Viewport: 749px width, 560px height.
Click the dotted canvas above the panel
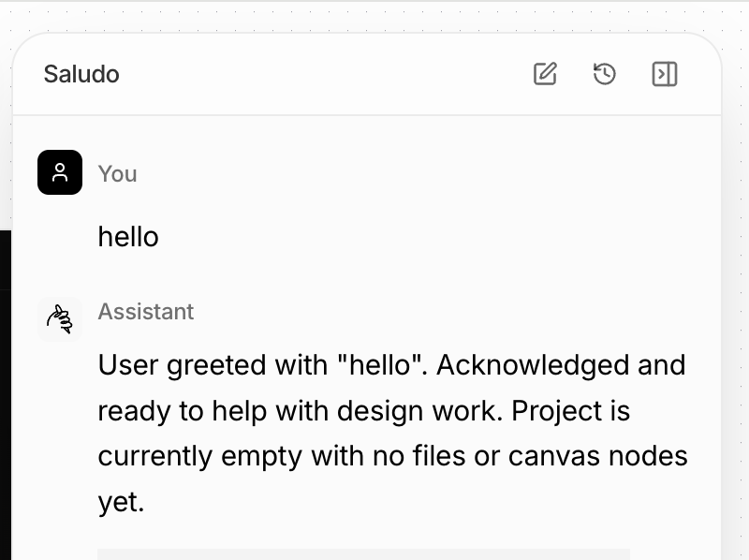(x=374, y=17)
